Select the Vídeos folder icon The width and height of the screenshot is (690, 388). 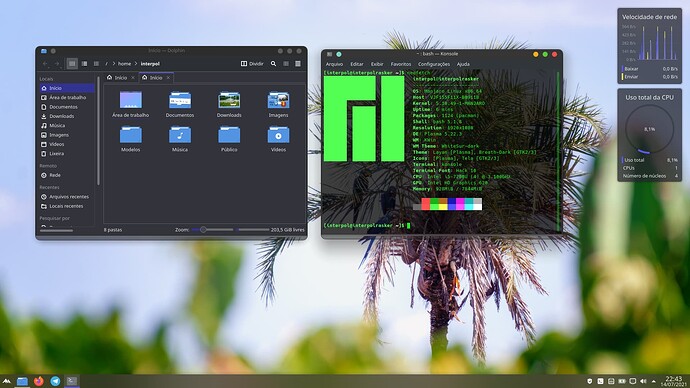click(x=279, y=135)
